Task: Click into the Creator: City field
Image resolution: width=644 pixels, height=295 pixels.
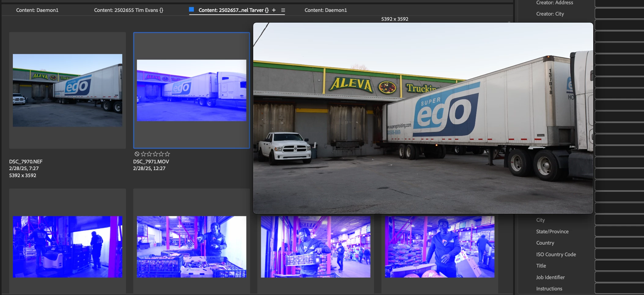Action: (619, 14)
